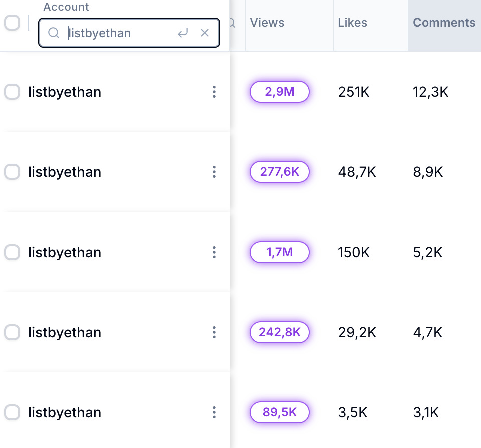Clear the listbyethan search with the X icon
This screenshot has height=448, width=481.
pos(205,33)
